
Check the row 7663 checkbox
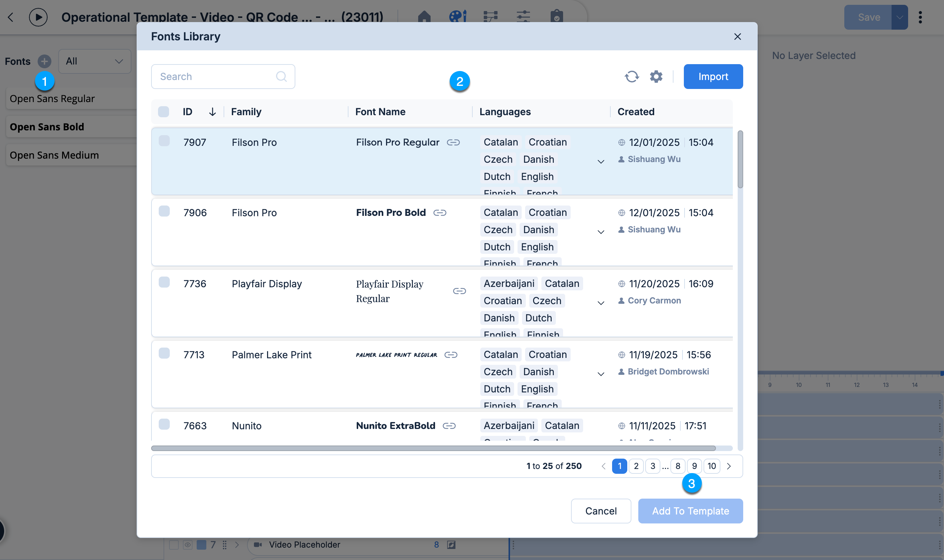(164, 424)
